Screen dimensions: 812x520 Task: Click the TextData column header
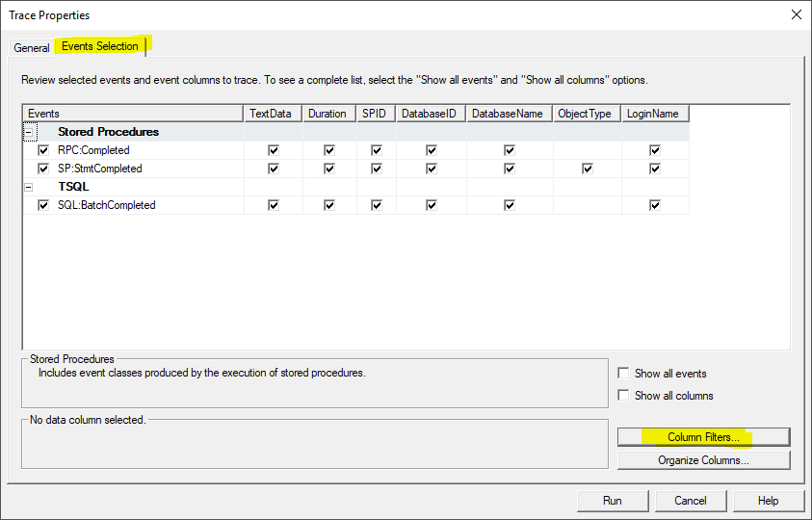pos(273,114)
